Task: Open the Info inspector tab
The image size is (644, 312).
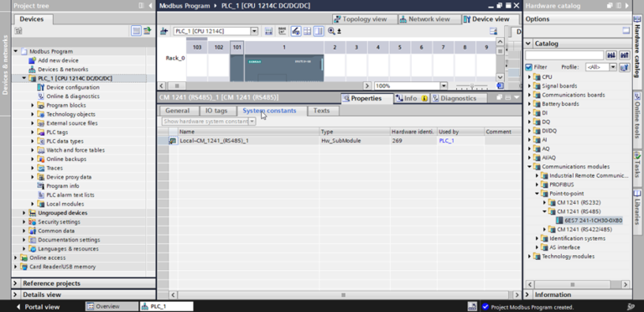Action: tap(411, 98)
